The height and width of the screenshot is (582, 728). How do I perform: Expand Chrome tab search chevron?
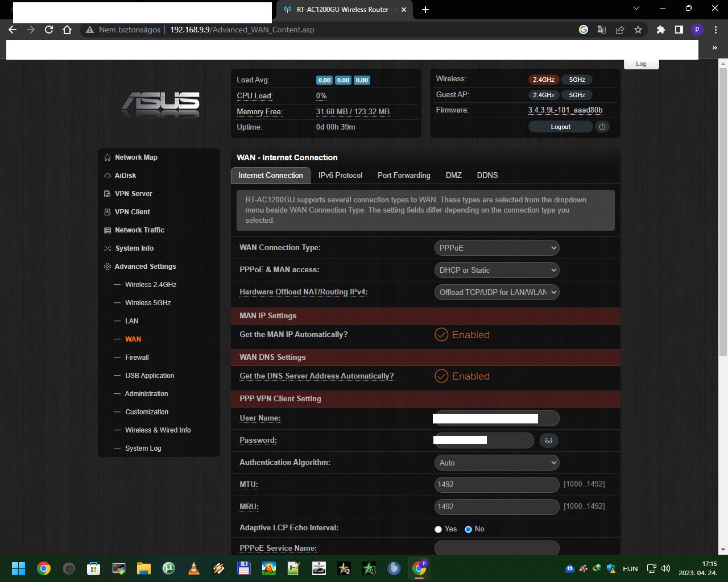tap(636, 9)
